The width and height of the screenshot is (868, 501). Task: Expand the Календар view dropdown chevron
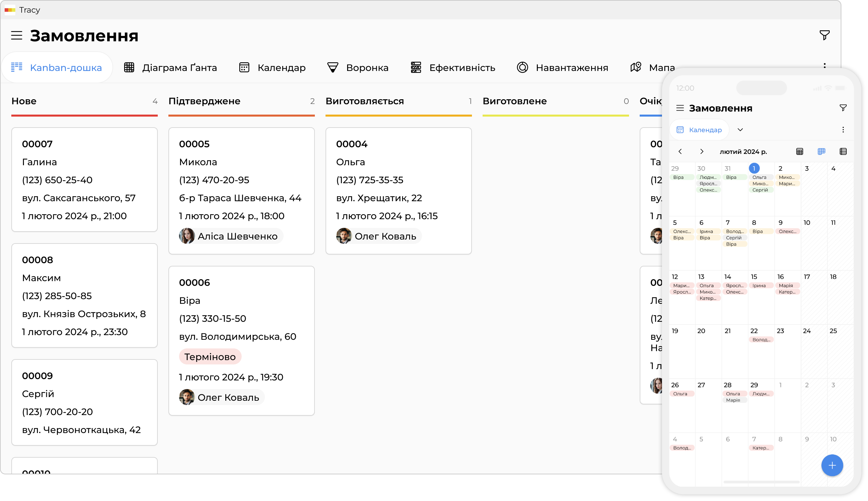(x=740, y=130)
